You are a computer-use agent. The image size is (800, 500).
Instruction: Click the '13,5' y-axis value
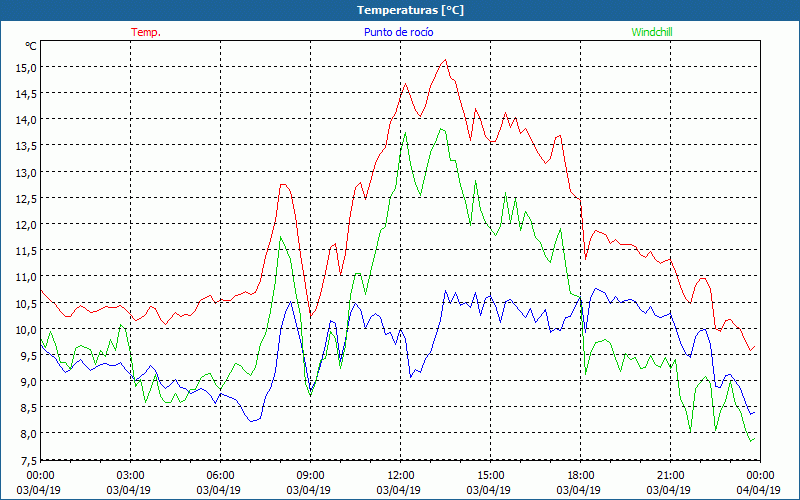(26, 146)
